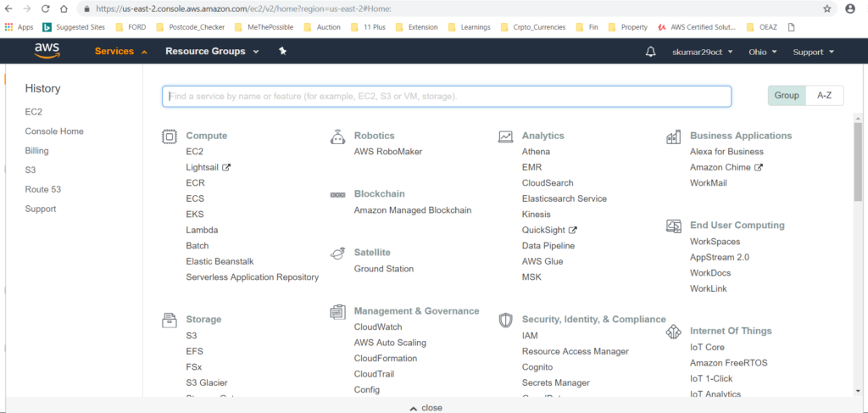Expand the Resource Groups dropdown
868x413 pixels.
[x=212, y=52]
